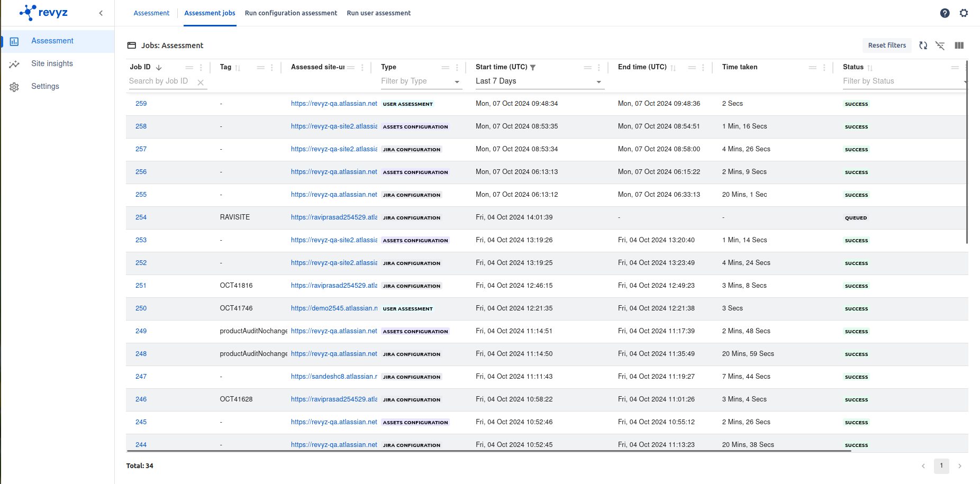The width and height of the screenshot is (980, 484).
Task: Open Job ID column kebab menu
Action: click(x=201, y=68)
